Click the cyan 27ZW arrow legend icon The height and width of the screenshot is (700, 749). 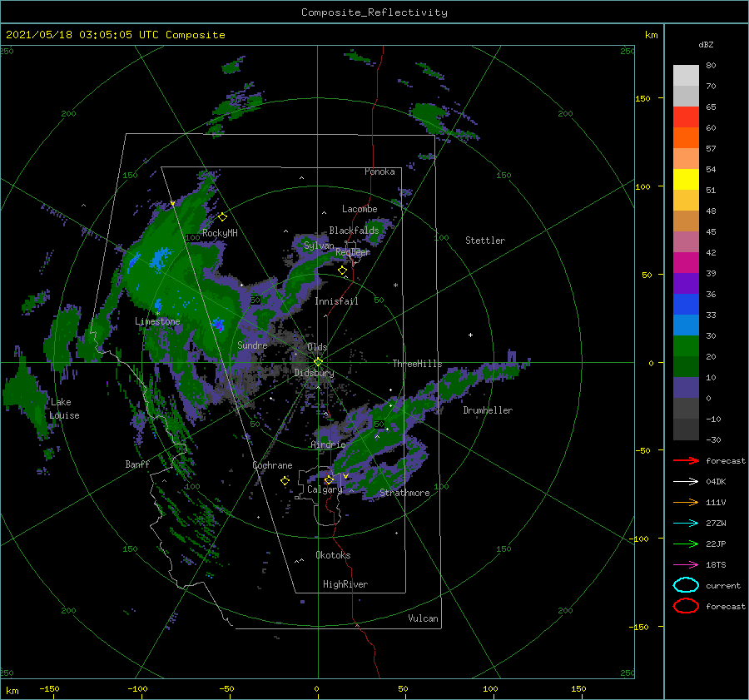[686, 524]
